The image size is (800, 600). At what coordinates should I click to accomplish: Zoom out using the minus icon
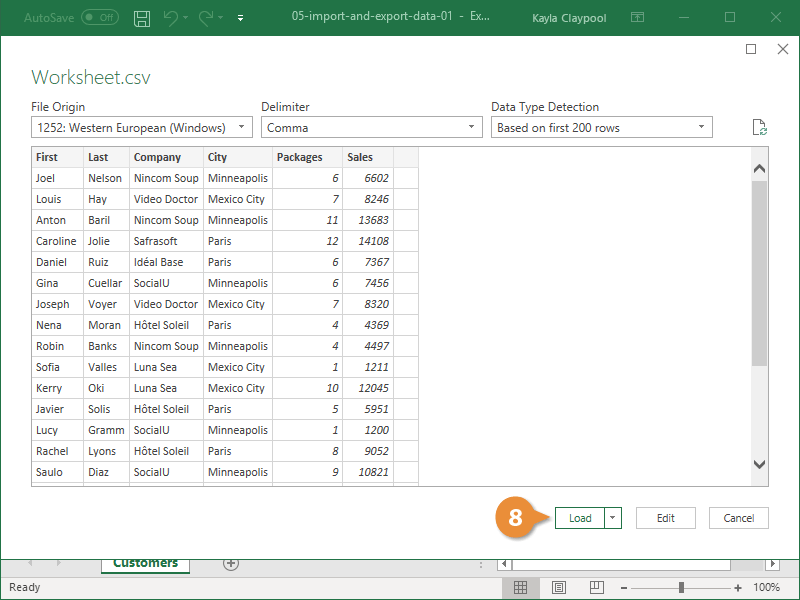(x=625, y=587)
